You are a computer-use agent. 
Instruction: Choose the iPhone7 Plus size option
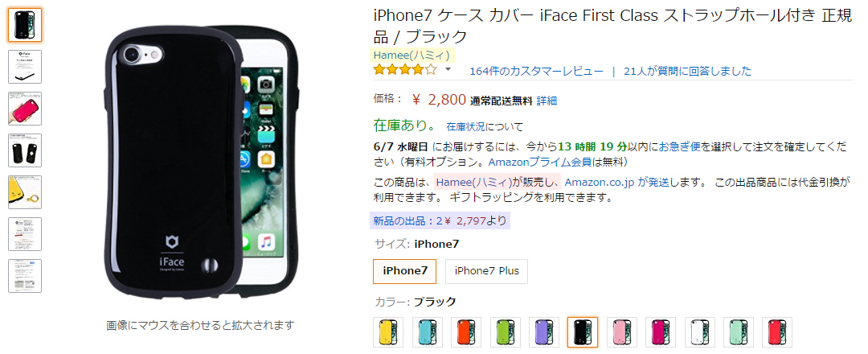(486, 271)
